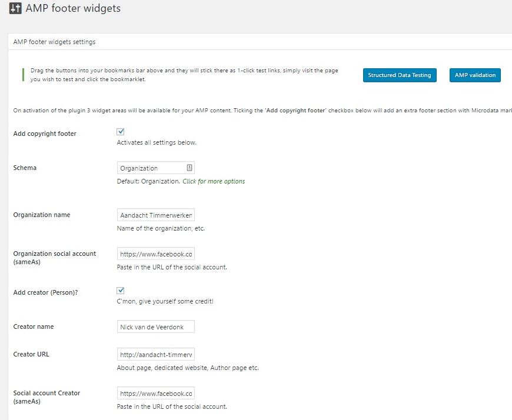
Task: Select the Organization schema combo box
Action: point(156,168)
